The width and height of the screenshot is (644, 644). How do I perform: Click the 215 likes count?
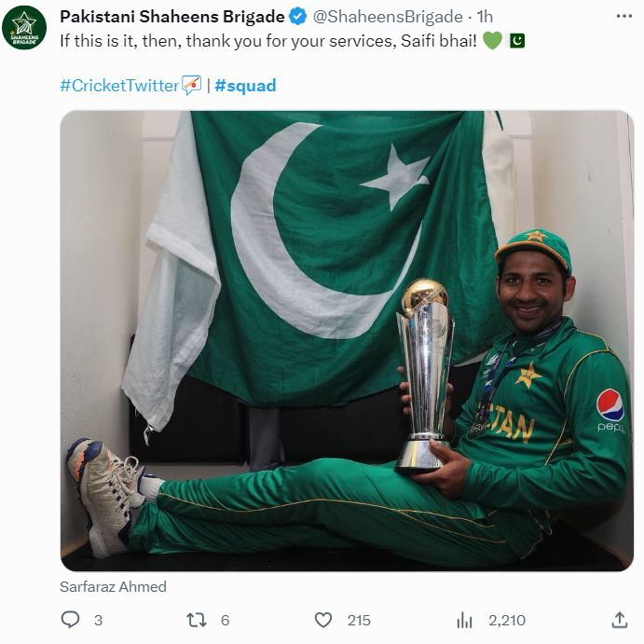point(359,620)
